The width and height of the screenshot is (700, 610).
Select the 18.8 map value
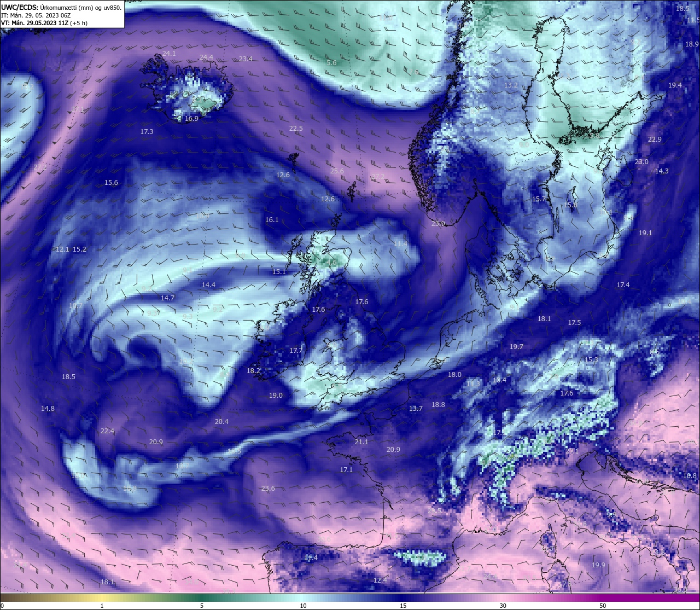(x=438, y=405)
